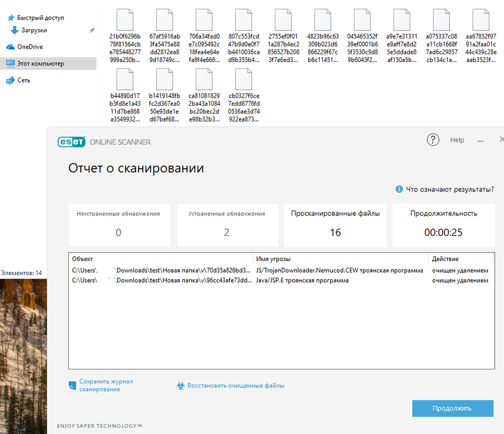Select file icon b44890d17 in Explorer
Image resolution: width=504 pixels, height=434 pixels.
pos(125,79)
